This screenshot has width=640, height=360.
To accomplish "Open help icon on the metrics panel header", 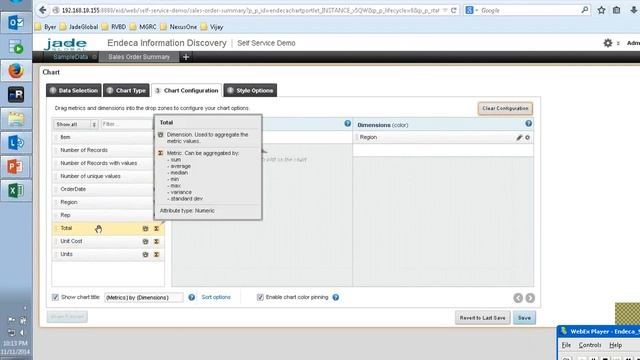I will [x=347, y=123].
